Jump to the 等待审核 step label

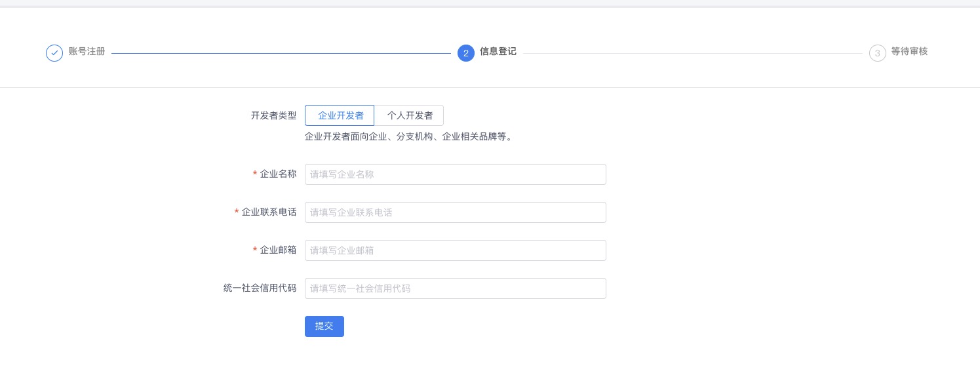point(909,51)
